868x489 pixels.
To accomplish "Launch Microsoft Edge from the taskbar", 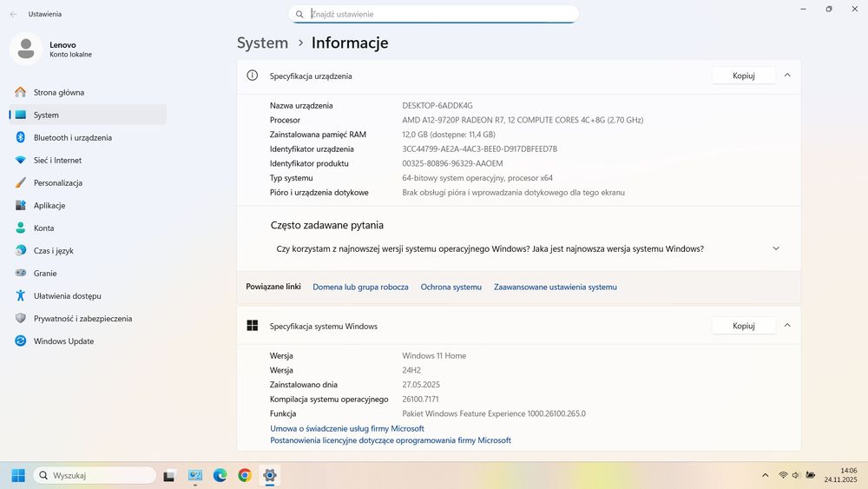I will (x=220, y=475).
